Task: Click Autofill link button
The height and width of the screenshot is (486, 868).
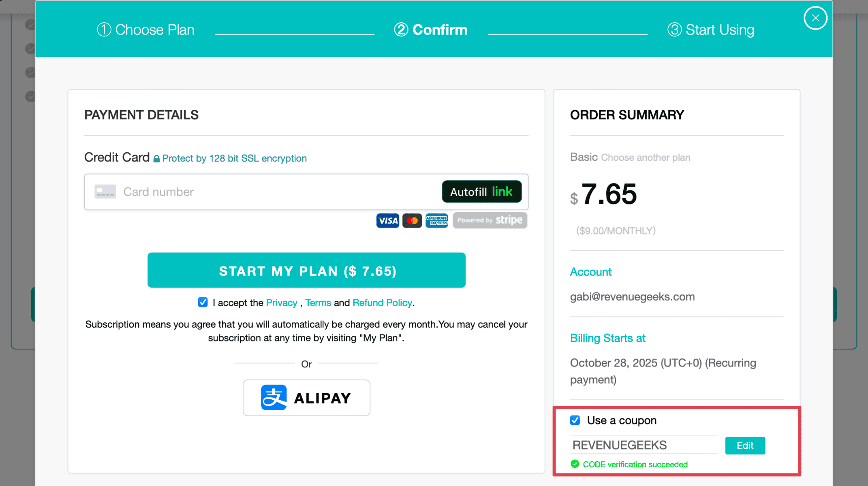Action: (481, 192)
